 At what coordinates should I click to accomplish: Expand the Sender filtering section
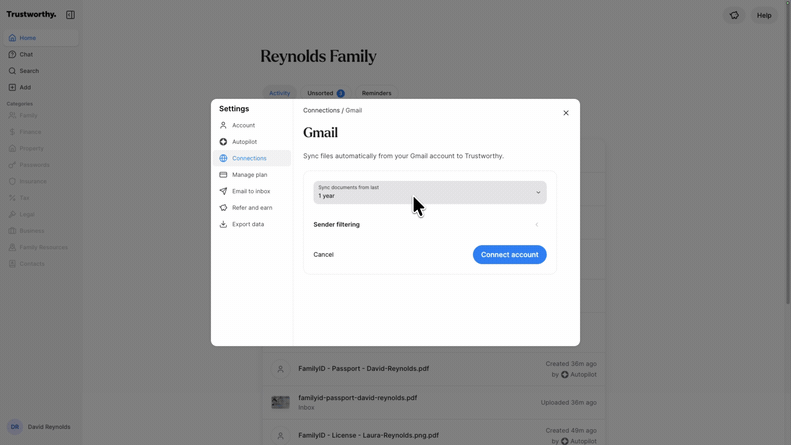429,225
